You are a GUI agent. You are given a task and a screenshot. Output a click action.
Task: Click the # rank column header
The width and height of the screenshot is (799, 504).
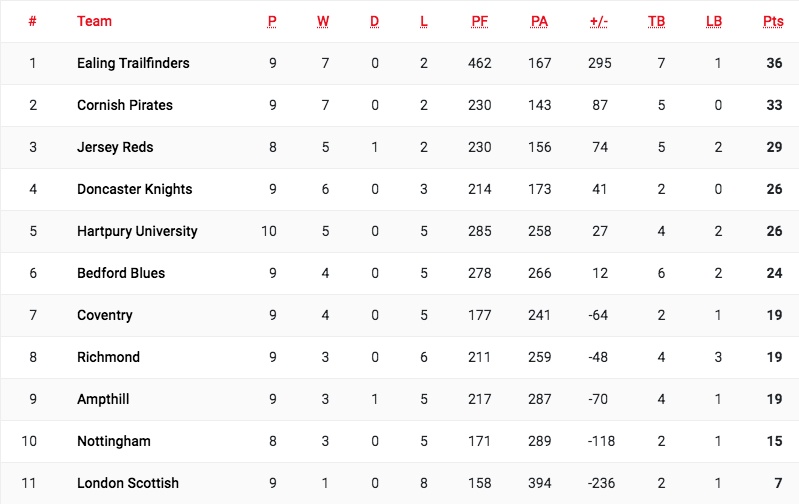32,21
